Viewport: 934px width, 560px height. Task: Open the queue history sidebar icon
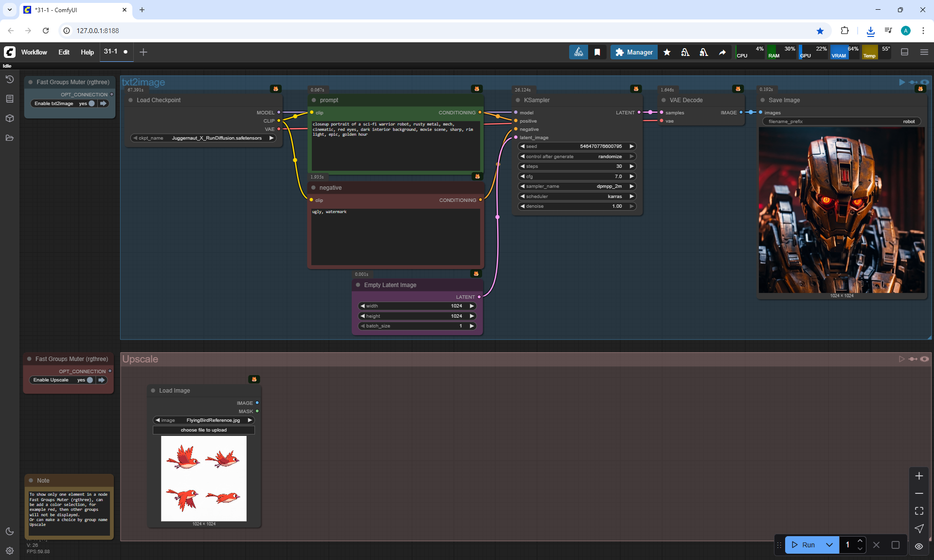10,79
